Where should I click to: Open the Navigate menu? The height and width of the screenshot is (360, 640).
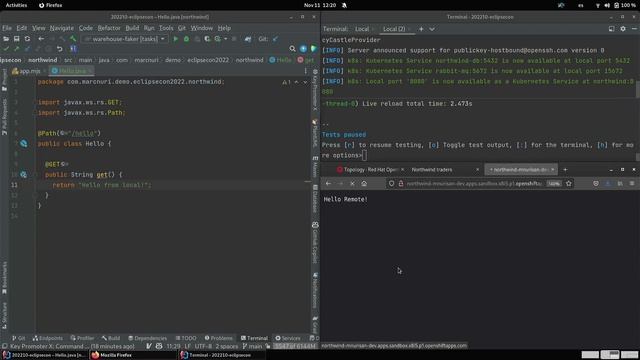click(62, 28)
